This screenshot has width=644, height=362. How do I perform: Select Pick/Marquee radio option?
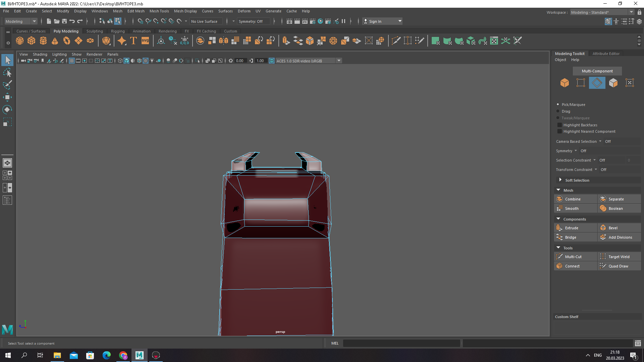558,105
